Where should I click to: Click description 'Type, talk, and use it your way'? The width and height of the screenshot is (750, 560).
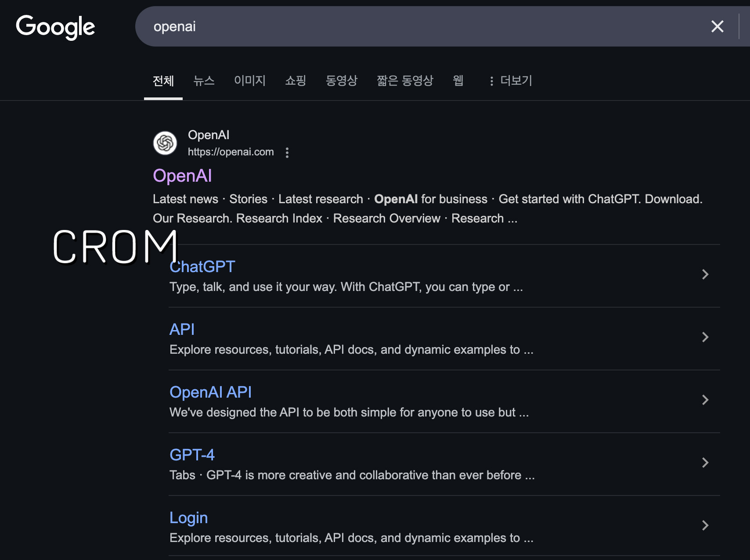[253, 287]
